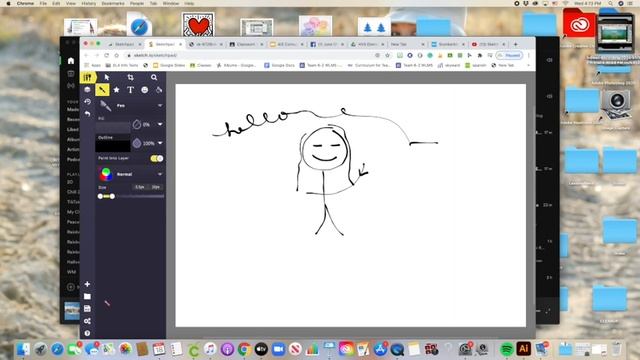Open the File menu
Viewport: 640px width, 360px height.
(43, 3)
